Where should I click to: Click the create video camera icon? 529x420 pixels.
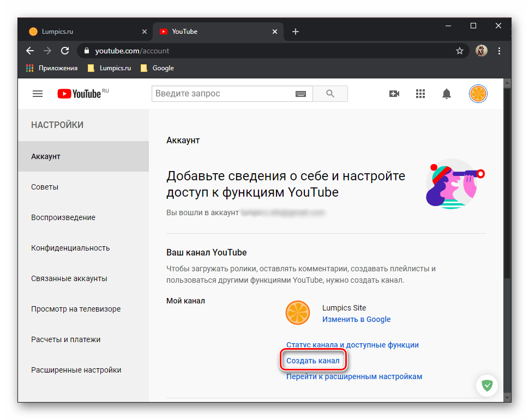394,94
